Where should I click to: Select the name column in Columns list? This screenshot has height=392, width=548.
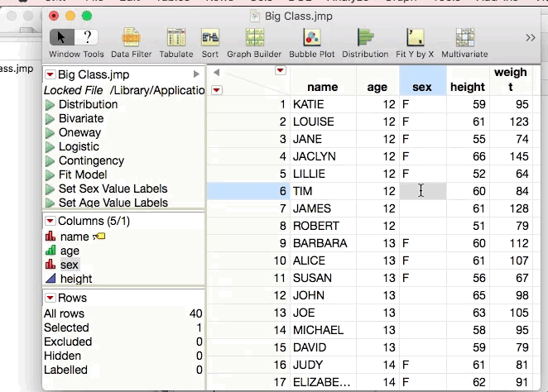(75, 237)
